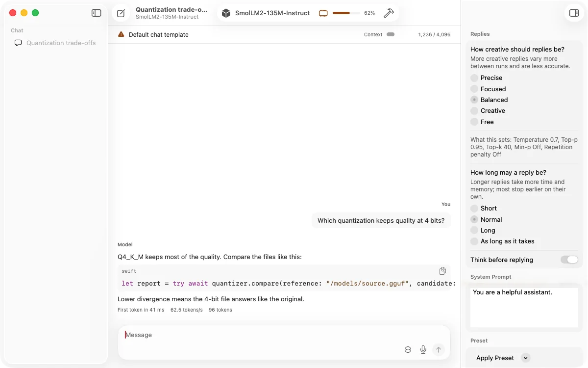The width and height of the screenshot is (588, 368).
Task: Click the Q4_K_M reply sentence
Action: [210, 257]
